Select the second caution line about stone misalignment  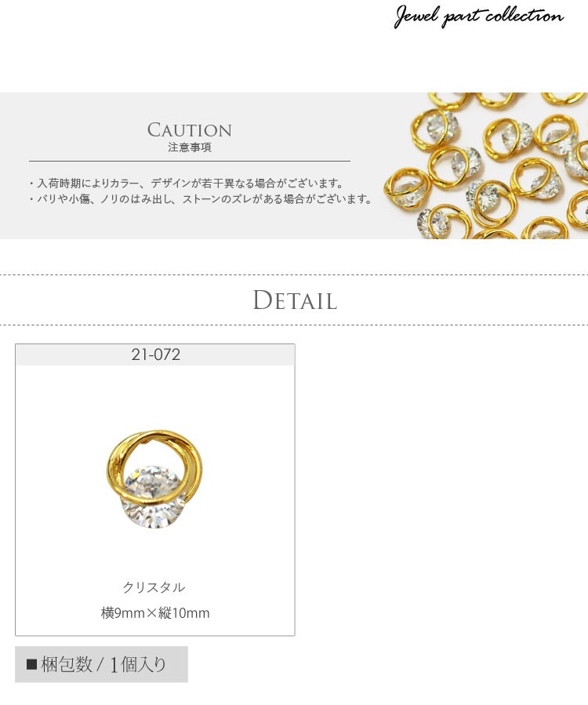201,198
